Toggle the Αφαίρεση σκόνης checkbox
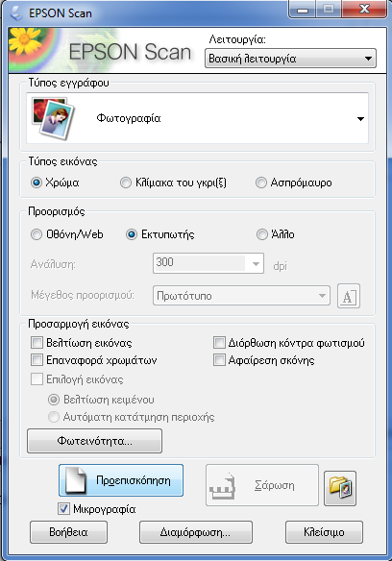Image resolution: width=392 pixels, height=561 pixels. click(x=219, y=360)
